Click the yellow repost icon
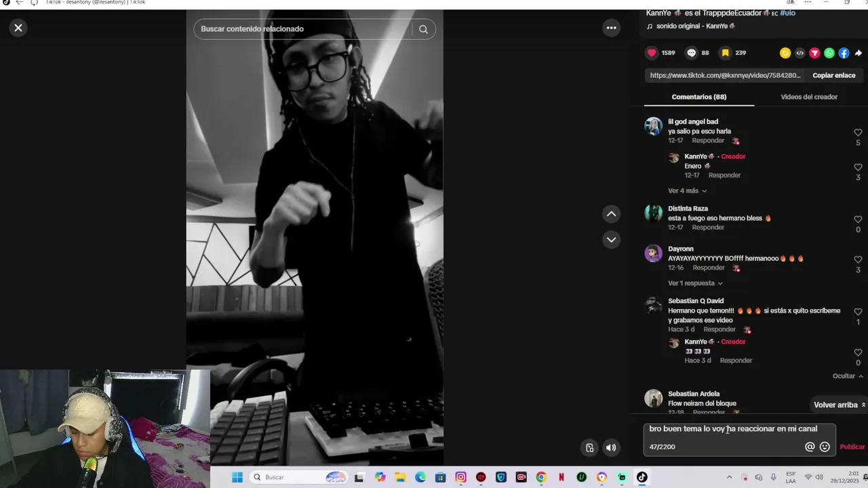868x488 pixels. 785,53
